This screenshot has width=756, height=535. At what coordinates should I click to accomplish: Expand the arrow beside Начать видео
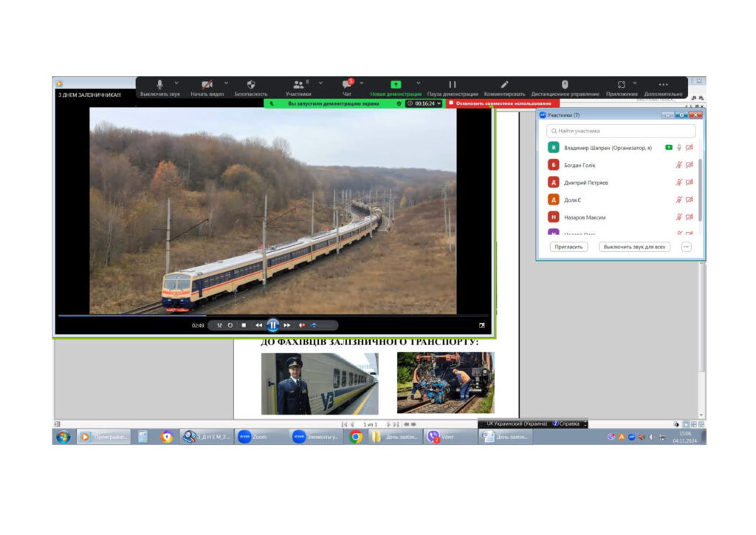click(226, 83)
